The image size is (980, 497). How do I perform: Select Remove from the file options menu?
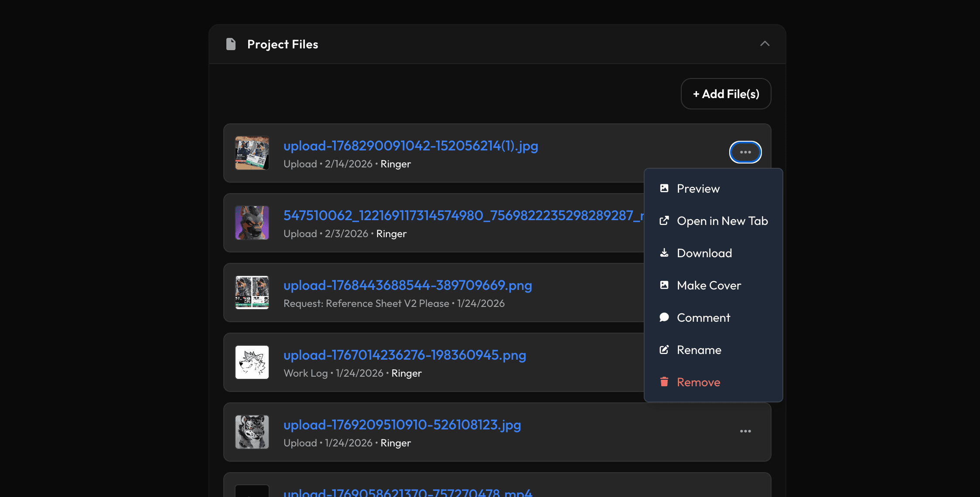698,382
